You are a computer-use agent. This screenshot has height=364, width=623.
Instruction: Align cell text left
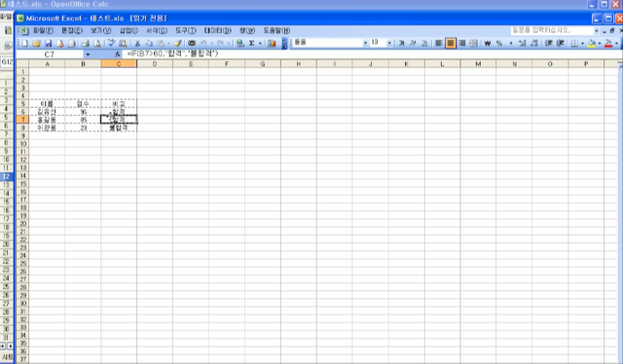pos(439,43)
